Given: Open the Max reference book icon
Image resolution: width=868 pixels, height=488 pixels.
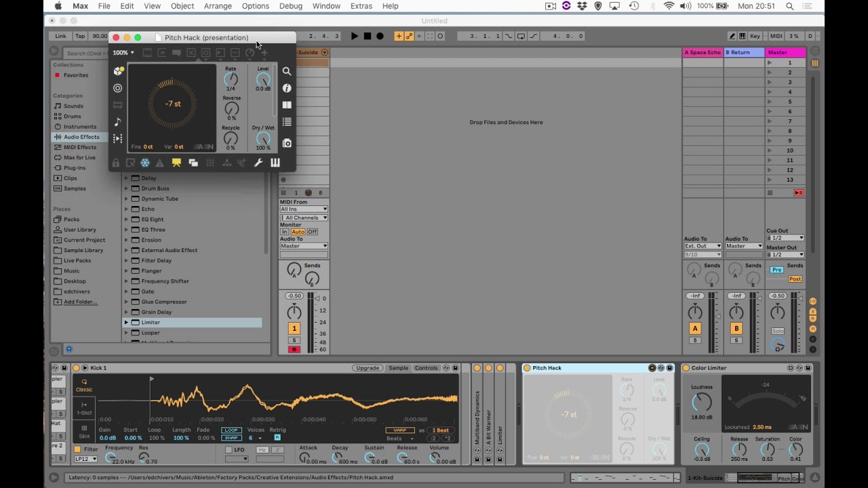Looking at the screenshot, I should tap(287, 105).
